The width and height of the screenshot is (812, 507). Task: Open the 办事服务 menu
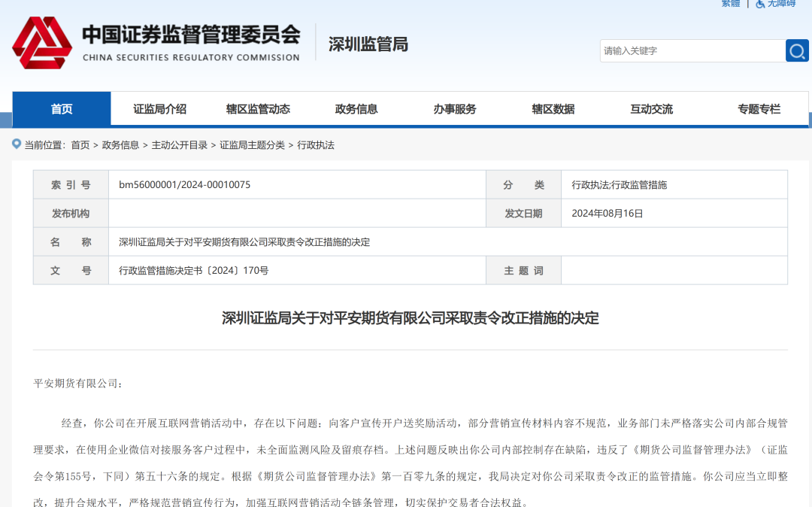click(455, 109)
